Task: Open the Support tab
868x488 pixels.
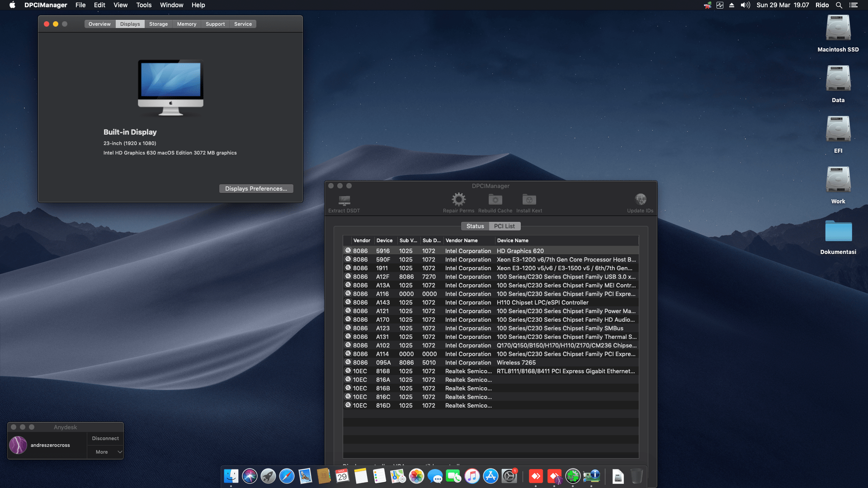Action: click(x=215, y=24)
